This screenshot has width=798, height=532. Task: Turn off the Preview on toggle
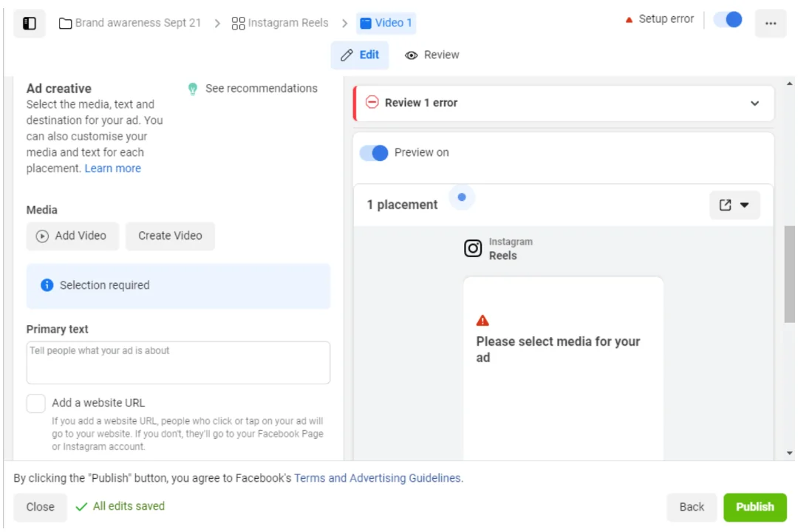pyautogui.click(x=374, y=153)
